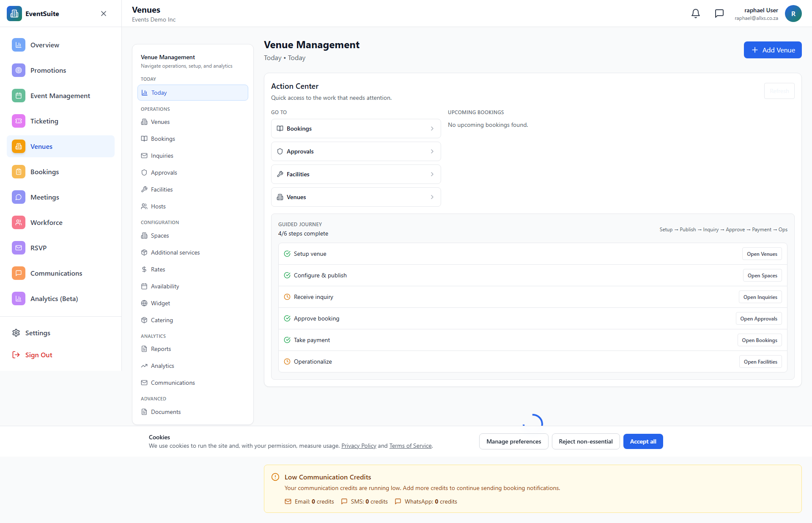Click the raphael User avatar
This screenshot has height=523, width=812.
coord(793,14)
